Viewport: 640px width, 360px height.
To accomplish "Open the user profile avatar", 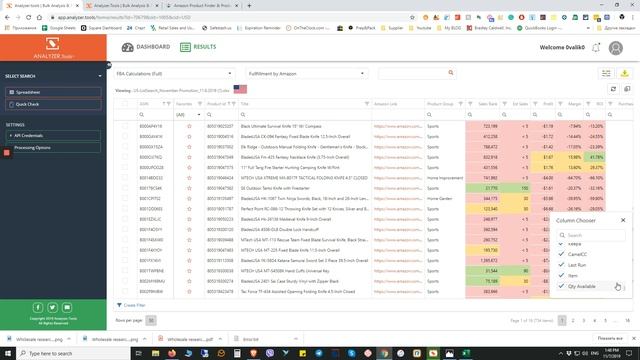I will pos(616,48).
